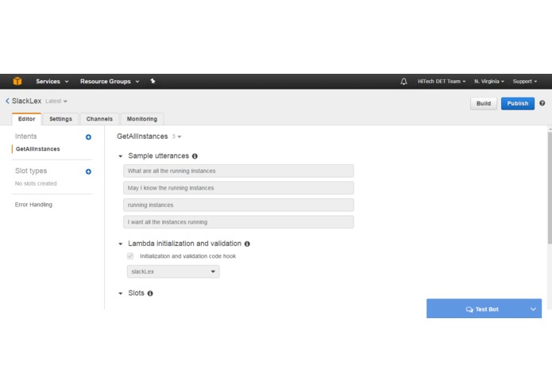Open the Latest version dropdown
Image resolution: width=552 pixels, height=392 pixels.
click(56, 102)
